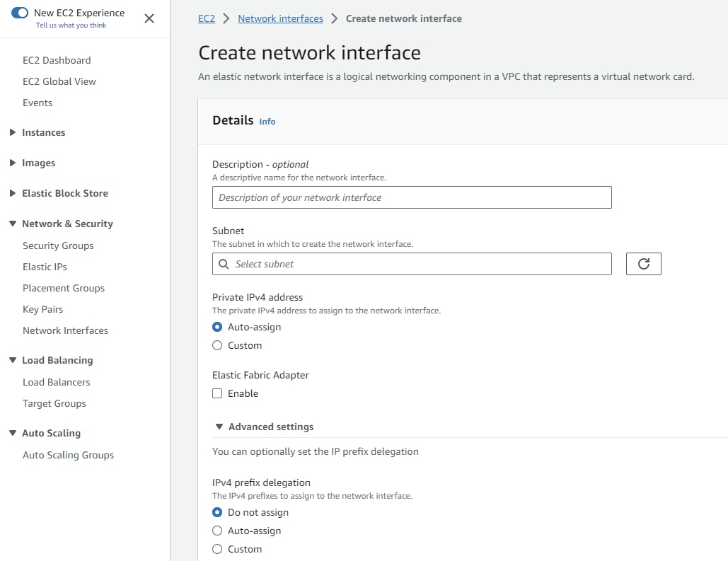The width and height of the screenshot is (728, 561).
Task: Open the Tell us what you think link
Action: tap(71, 25)
